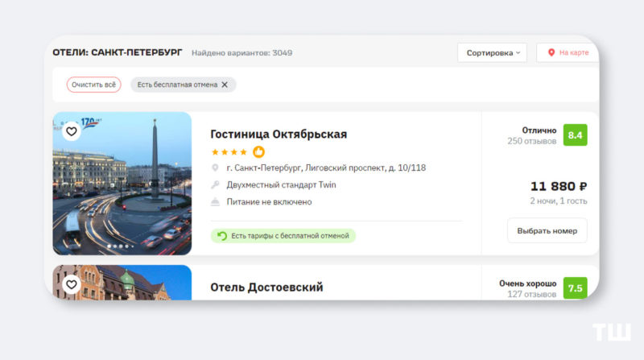
Task: Click the 2 ночи, 1 гость text
Action: (558, 201)
